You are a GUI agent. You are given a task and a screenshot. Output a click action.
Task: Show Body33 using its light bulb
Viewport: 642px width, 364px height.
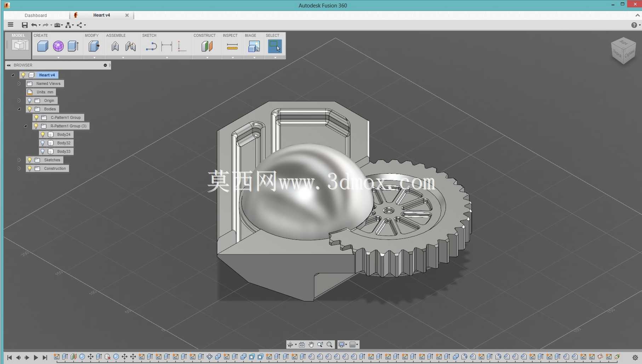43,151
